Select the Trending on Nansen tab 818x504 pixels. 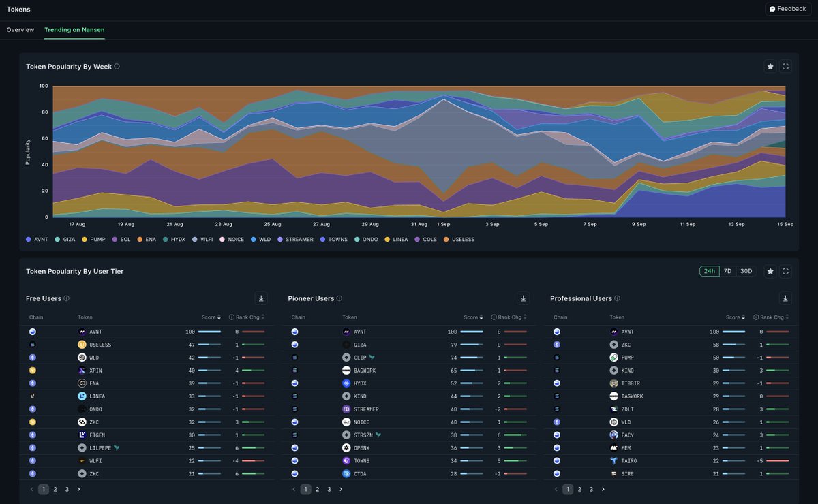[74, 30]
